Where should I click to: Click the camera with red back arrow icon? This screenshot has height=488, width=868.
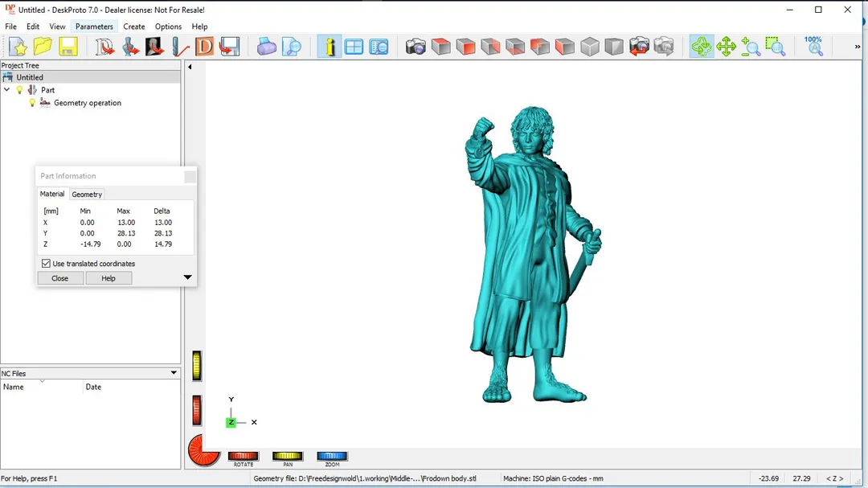(639, 47)
